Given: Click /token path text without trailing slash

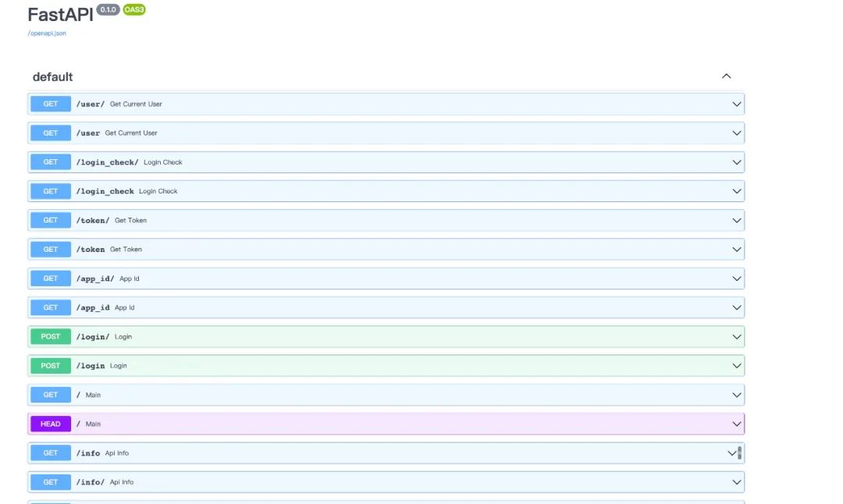Looking at the screenshot, I should click(x=91, y=250).
